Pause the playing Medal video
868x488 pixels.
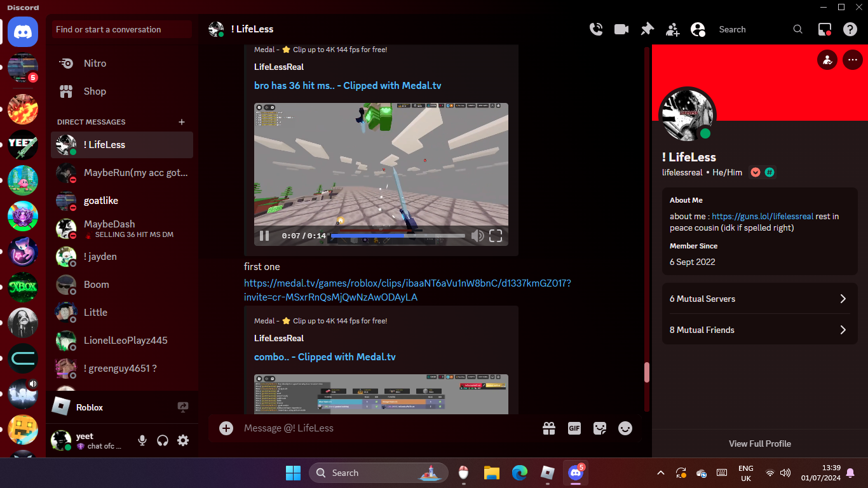264,236
